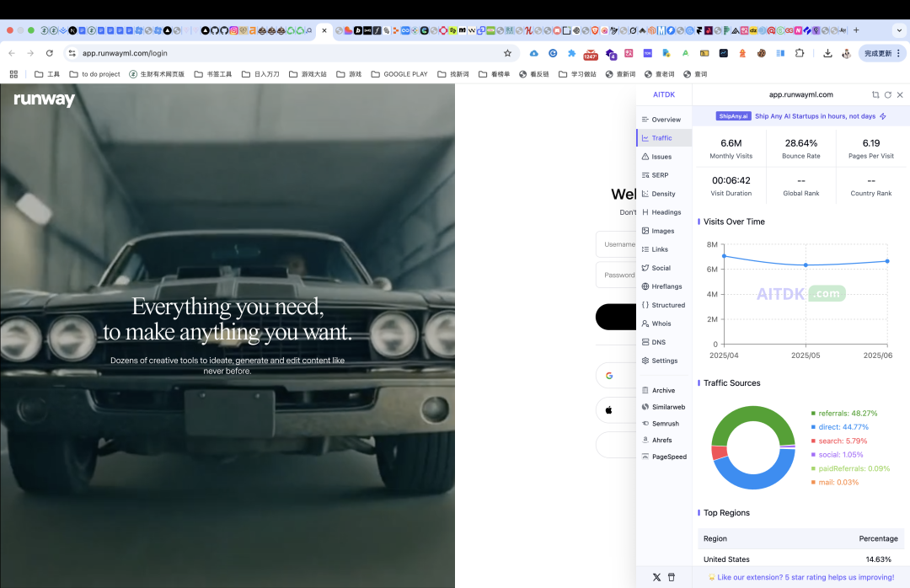Click the 2025/04 data point on chart
This screenshot has height=588, width=910.
724,256
